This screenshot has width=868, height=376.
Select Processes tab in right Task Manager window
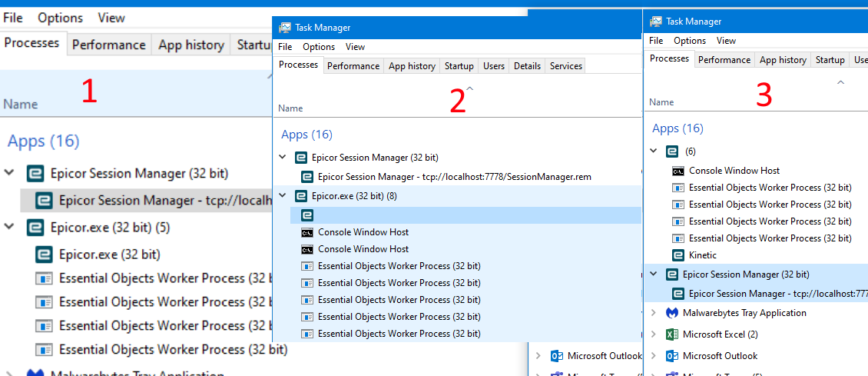pyautogui.click(x=669, y=58)
